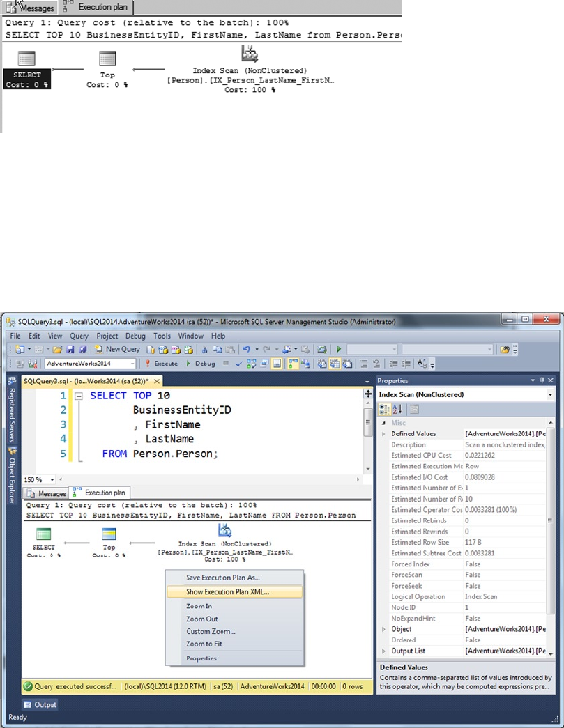Click the Index Scan icon in upper plan image
Screen dimensions: 564x728
(x=250, y=54)
